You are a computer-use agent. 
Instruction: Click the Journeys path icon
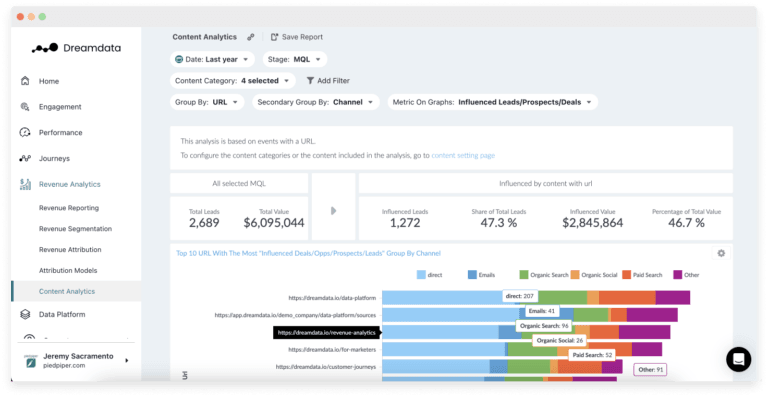click(25, 158)
